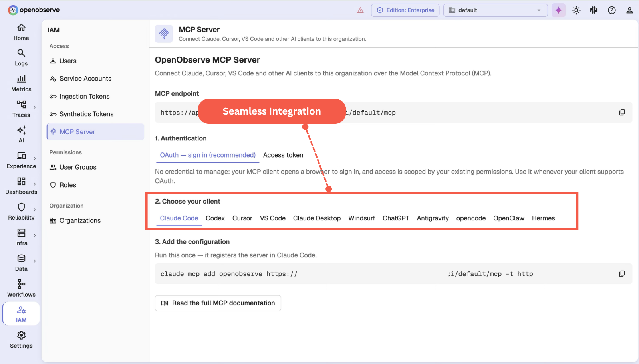This screenshot has width=639, height=364.
Task: Open the help question mark icon
Action: click(612, 10)
